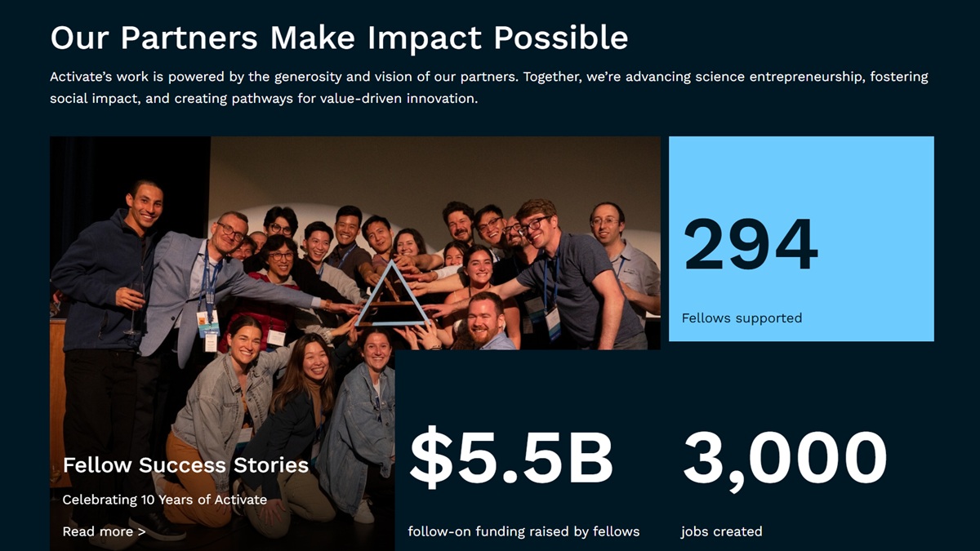Click the chevron arrow after Read more
The width and height of the screenshot is (980, 551).
point(141,532)
